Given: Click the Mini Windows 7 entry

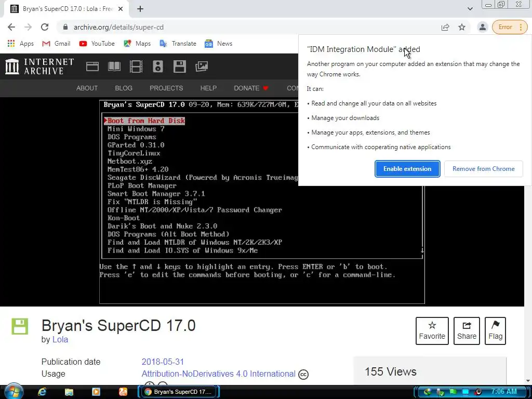Looking at the screenshot, I should (136, 129).
